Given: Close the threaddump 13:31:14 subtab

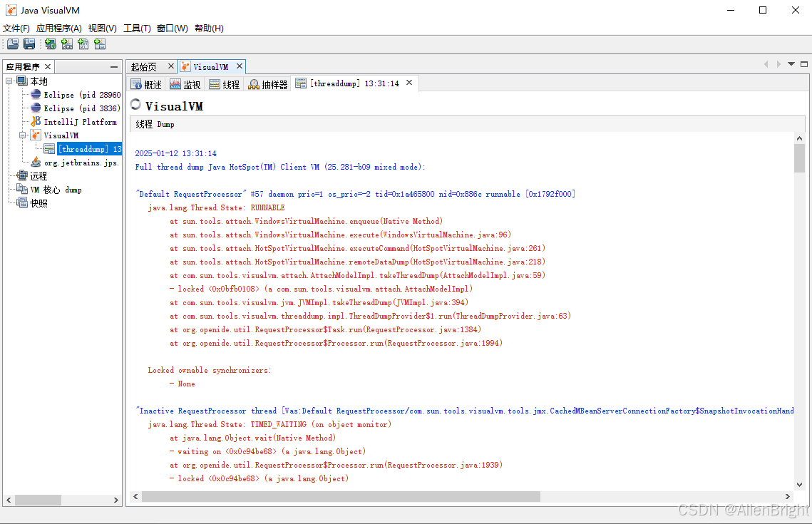Looking at the screenshot, I should point(409,82).
